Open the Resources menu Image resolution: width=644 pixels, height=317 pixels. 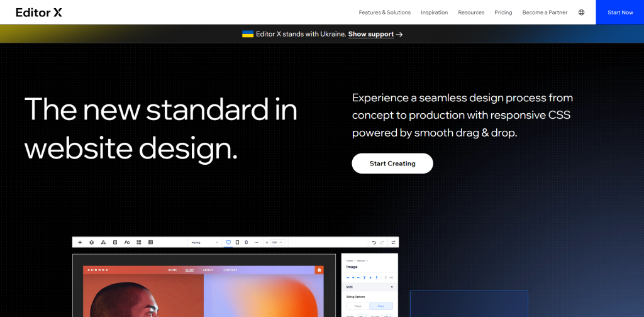(x=471, y=13)
